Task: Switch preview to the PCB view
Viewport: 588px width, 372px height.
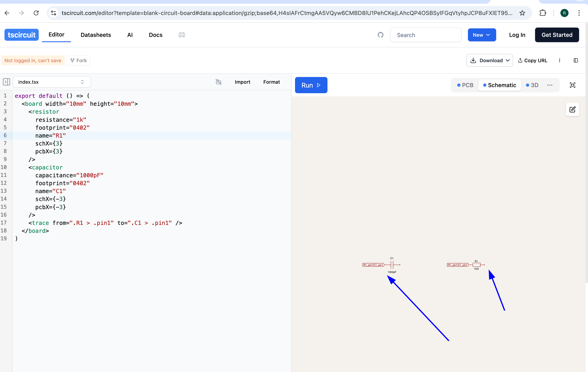Action: 465,85
